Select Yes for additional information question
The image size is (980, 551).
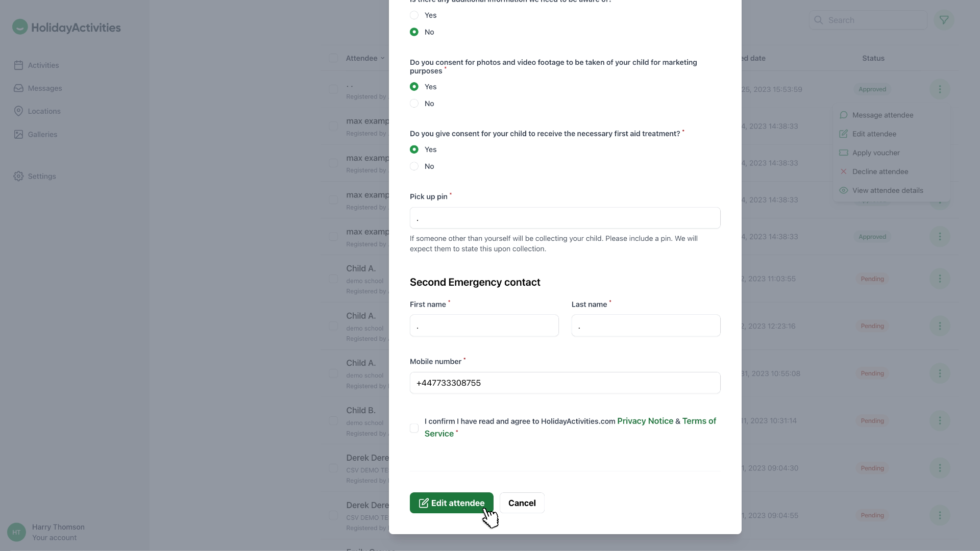(x=414, y=15)
